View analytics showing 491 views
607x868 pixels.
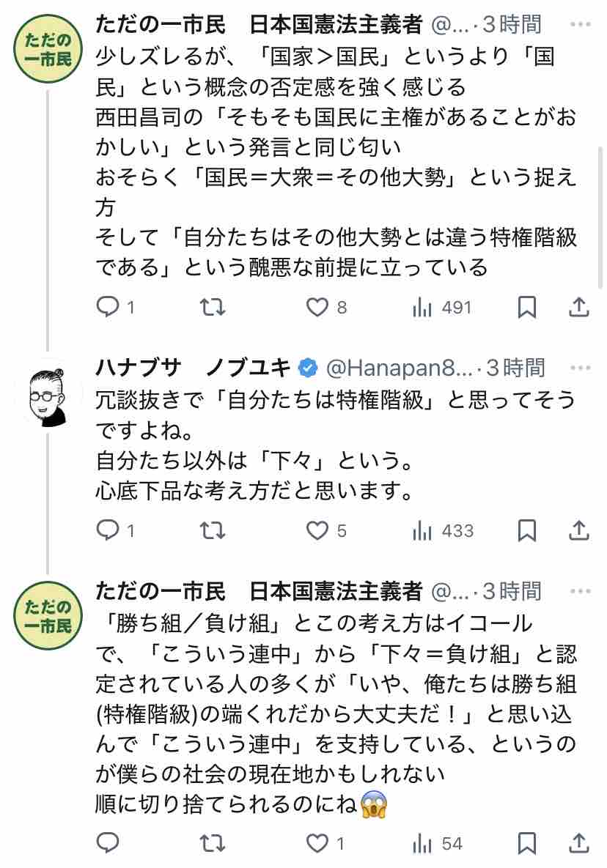click(422, 308)
